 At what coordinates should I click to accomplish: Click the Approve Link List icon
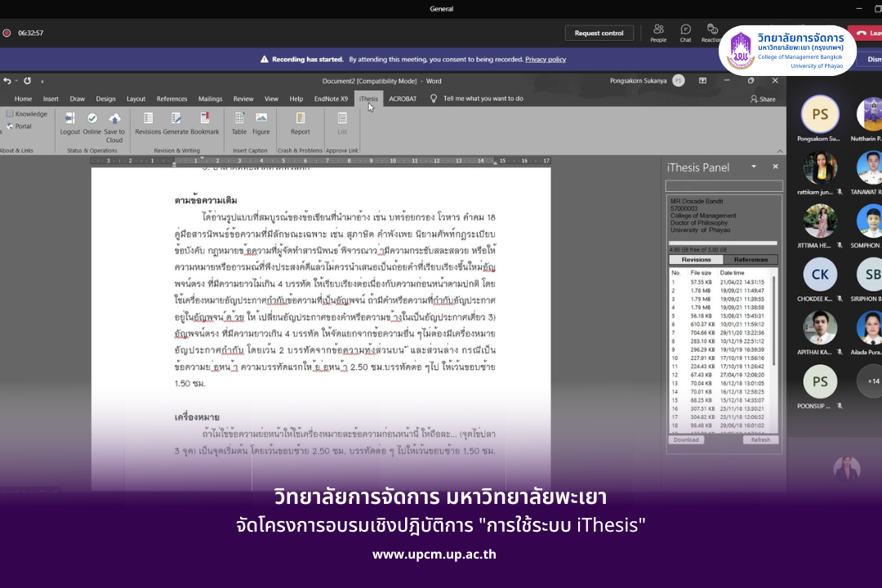tap(342, 118)
